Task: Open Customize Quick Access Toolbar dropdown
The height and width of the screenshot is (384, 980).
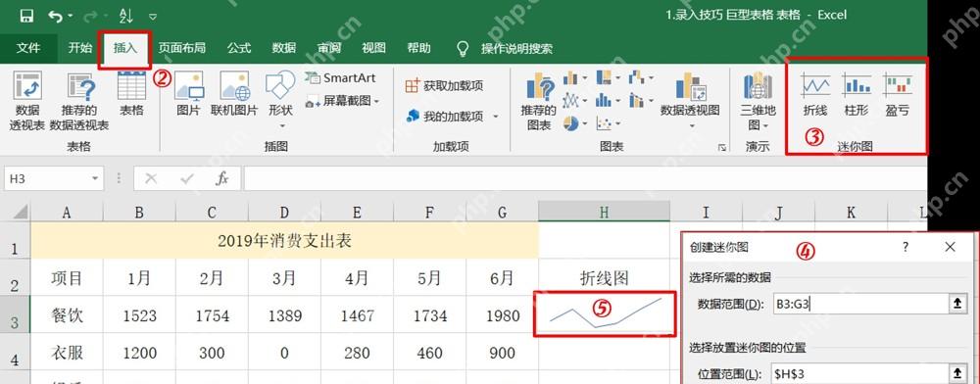Action: (153, 17)
